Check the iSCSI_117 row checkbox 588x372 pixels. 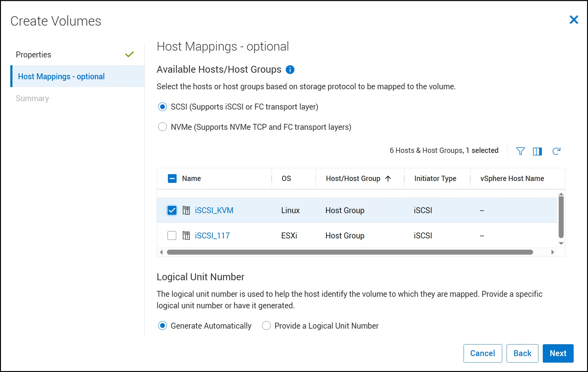(172, 236)
